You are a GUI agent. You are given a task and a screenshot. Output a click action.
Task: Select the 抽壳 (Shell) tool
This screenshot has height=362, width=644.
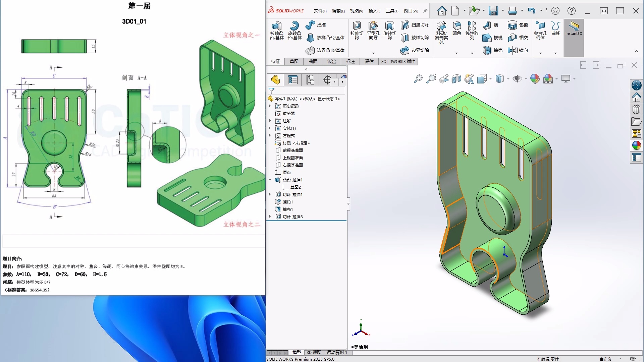point(492,50)
